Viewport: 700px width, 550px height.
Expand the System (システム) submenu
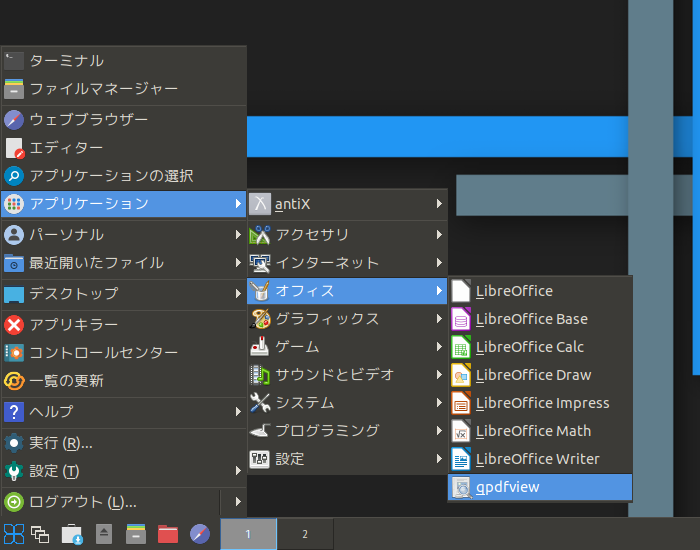347,403
